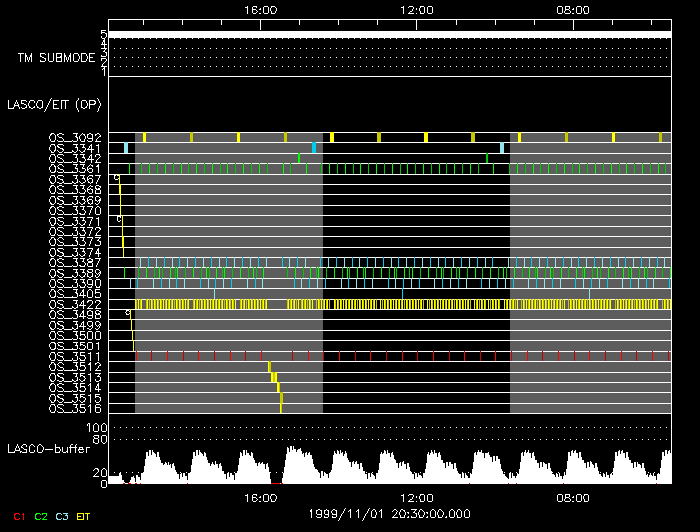Click the 08:00 tick label on top axis
Viewport: 700px width, 532px height.
[572, 10]
